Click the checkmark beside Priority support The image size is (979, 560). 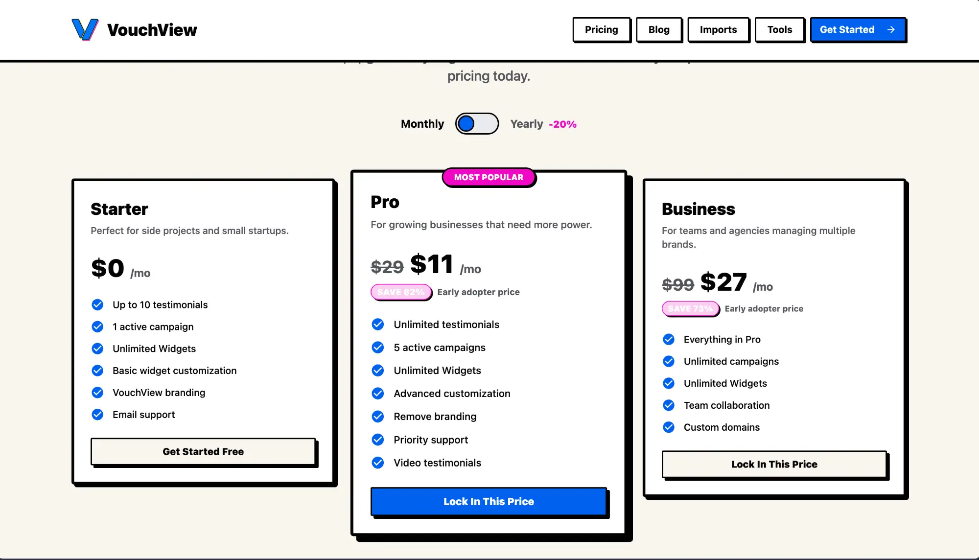[x=378, y=440]
